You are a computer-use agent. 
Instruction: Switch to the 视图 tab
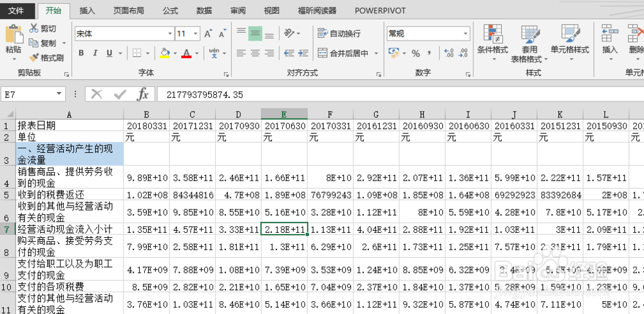[272, 11]
